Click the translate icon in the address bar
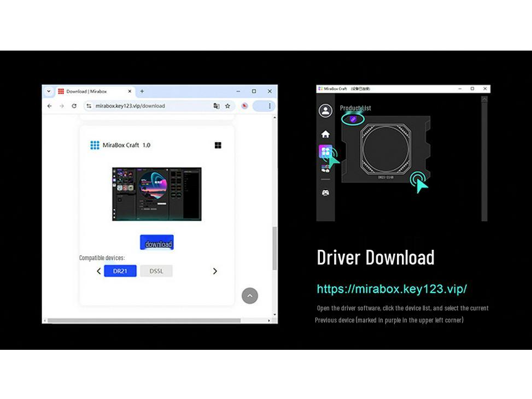The height and width of the screenshot is (399, 532). pos(216,105)
